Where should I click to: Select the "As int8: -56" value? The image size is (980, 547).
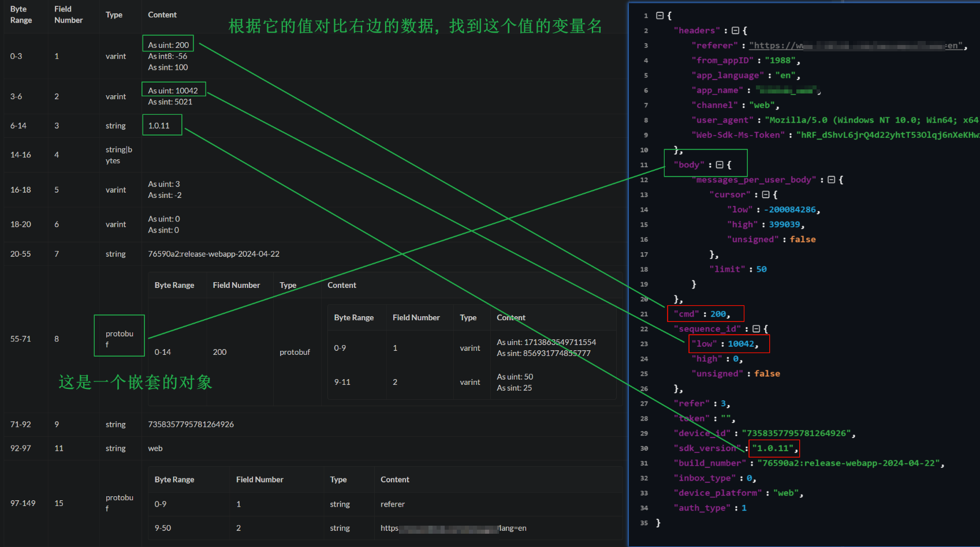[x=167, y=56]
